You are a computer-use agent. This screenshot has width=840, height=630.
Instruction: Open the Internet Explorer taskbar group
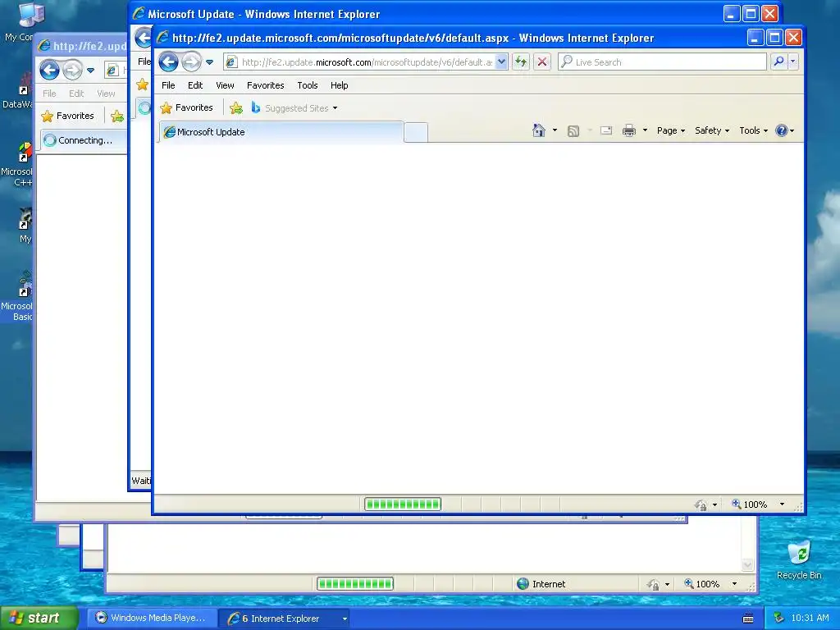[x=285, y=619]
